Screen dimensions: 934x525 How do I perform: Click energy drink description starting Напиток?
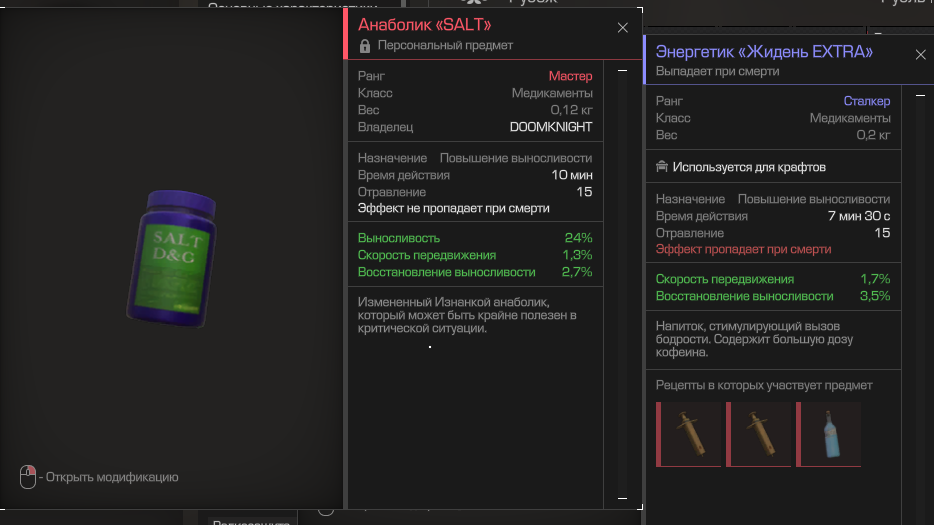point(754,339)
